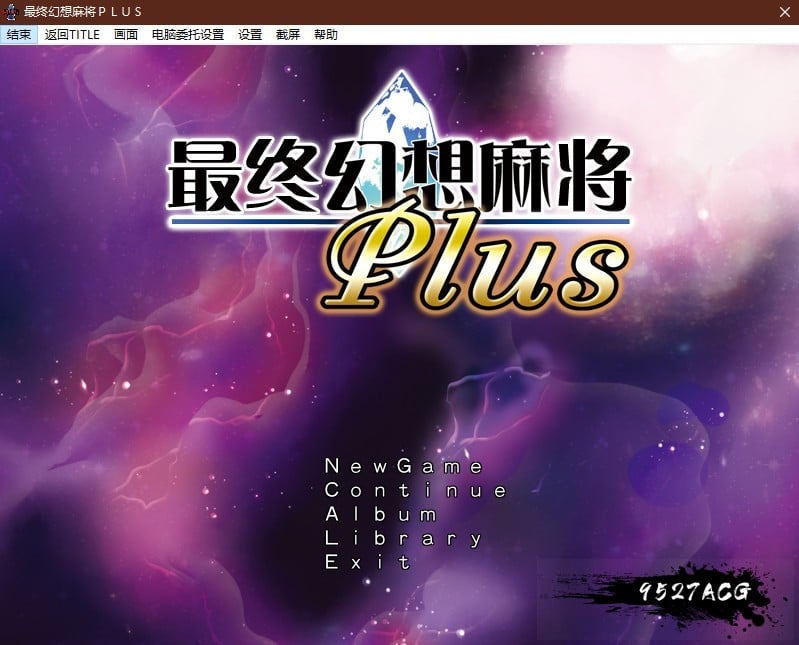Open the 帮助 menu
Viewport: 799px width, 645px height.
[326, 35]
